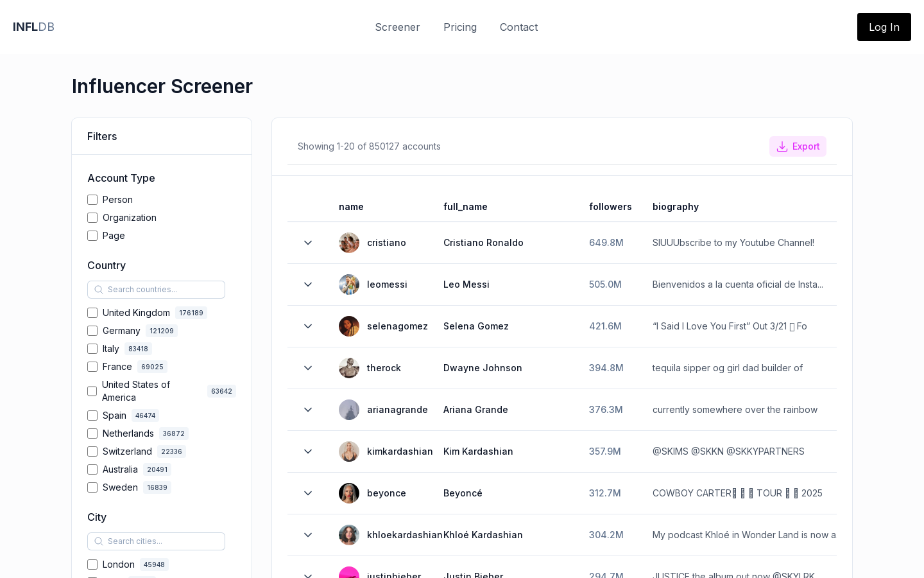Viewport: 924px width, 578px height.
Task: Open the Screener nav item
Action: click(397, 27)
